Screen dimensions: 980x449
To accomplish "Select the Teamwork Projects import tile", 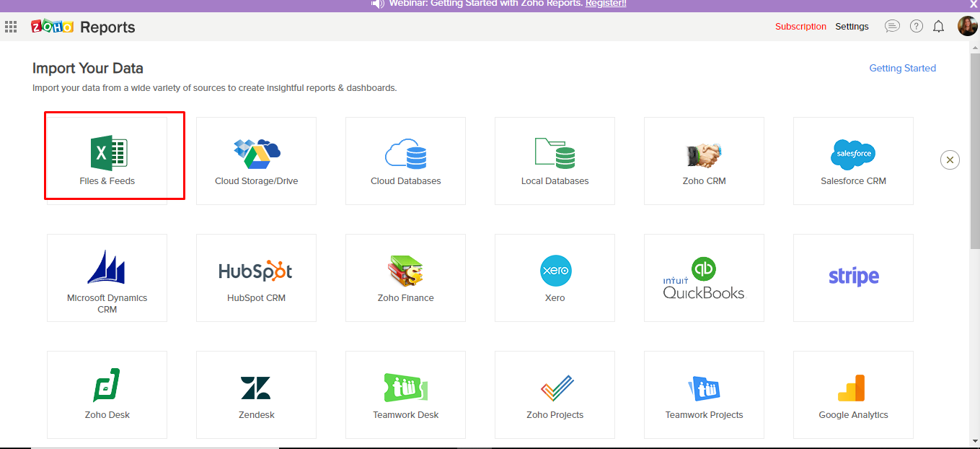I will pyautogui.click(x=704, y=395).
